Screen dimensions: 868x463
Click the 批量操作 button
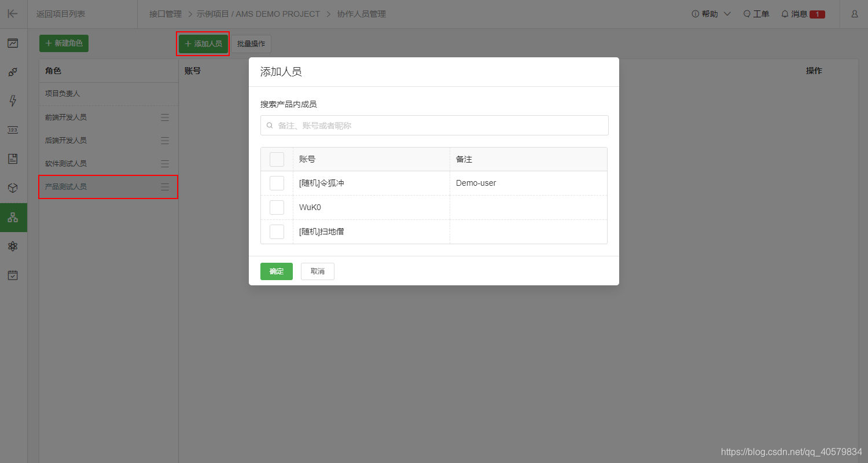251,44
